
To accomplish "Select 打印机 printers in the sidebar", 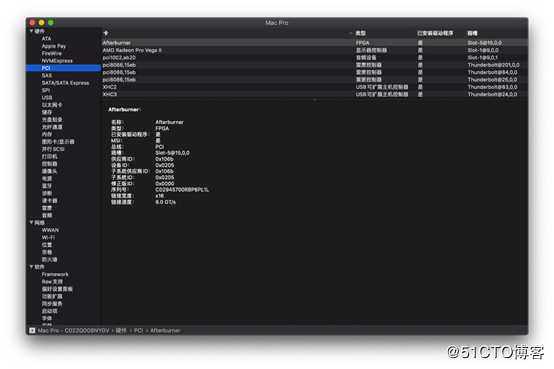I will click(49, 157).
